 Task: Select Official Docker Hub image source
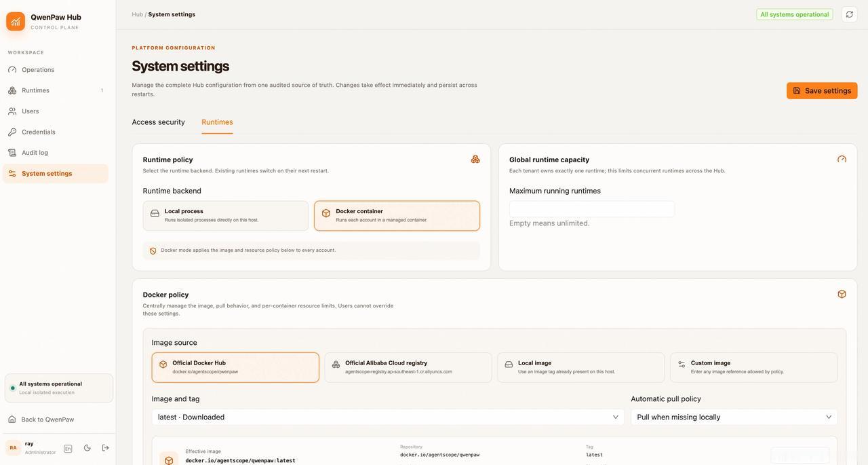pos(235,367)
